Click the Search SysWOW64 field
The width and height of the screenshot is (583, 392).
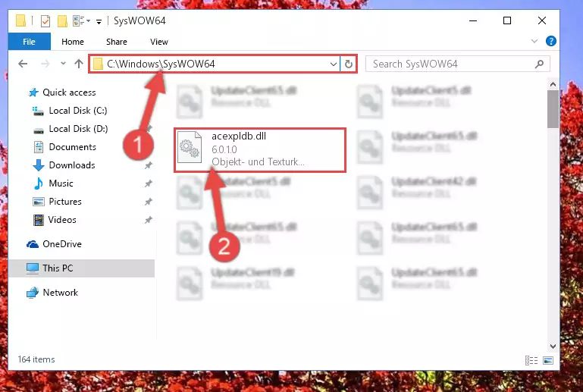tap(458, 64)
